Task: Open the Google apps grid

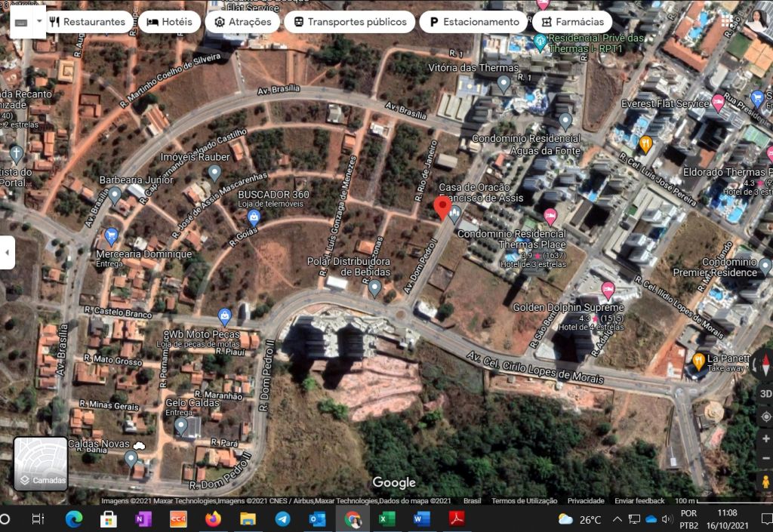Action: (727, 20)
